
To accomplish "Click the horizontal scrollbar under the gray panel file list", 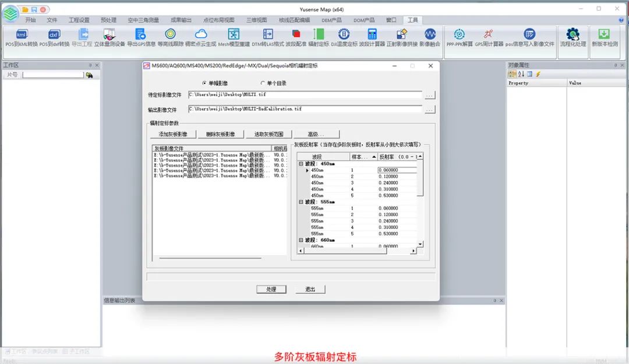I will pyautogui.click(x=202, y=257).
